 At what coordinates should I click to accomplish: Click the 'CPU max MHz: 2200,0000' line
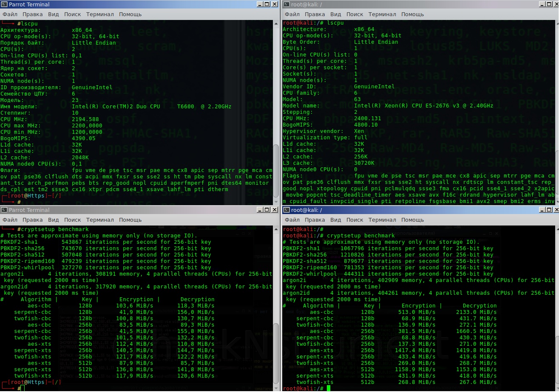51,126
